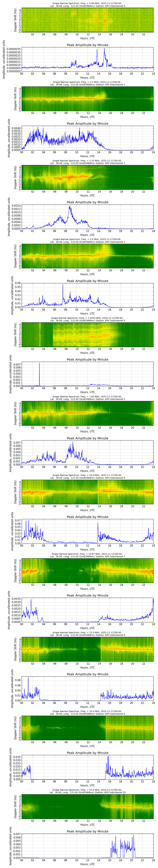Select the 2.5 MHz Doppler spectrogram image
Viewport: 158px width, 868px height.
(x=87, y=99)
